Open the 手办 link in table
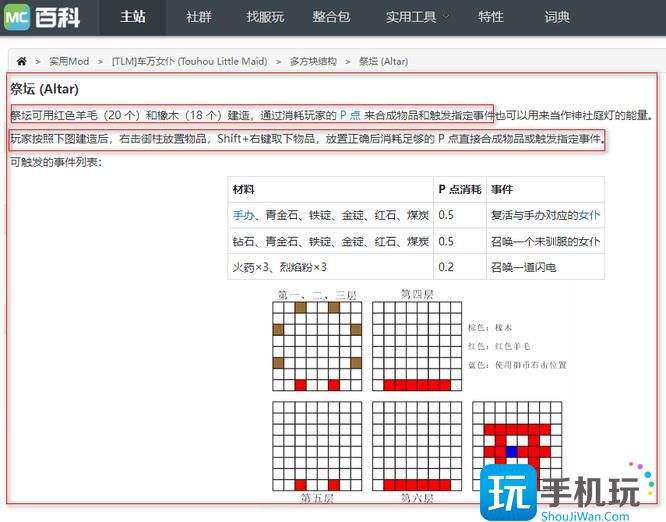The height and width of the screenshot is (522, 666). [243, 215]
